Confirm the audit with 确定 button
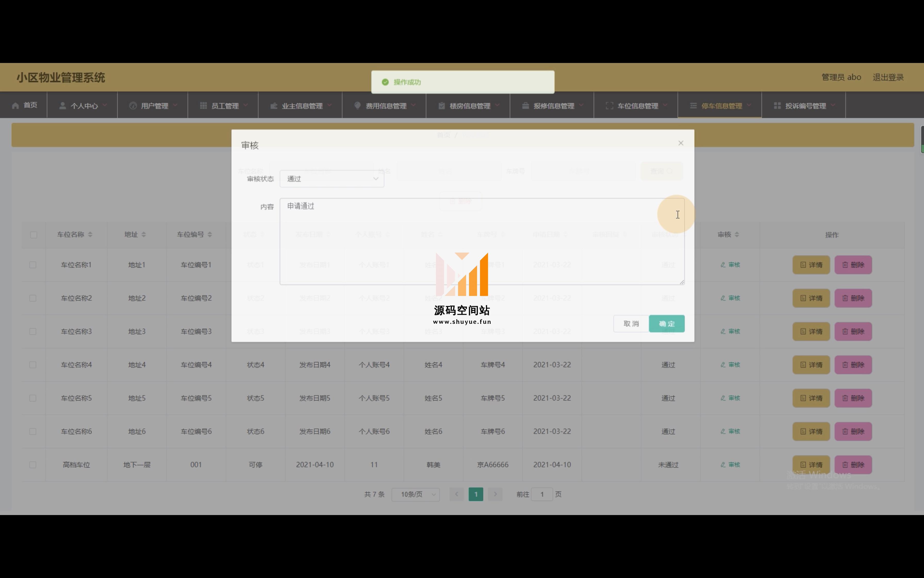 (667, 324)
